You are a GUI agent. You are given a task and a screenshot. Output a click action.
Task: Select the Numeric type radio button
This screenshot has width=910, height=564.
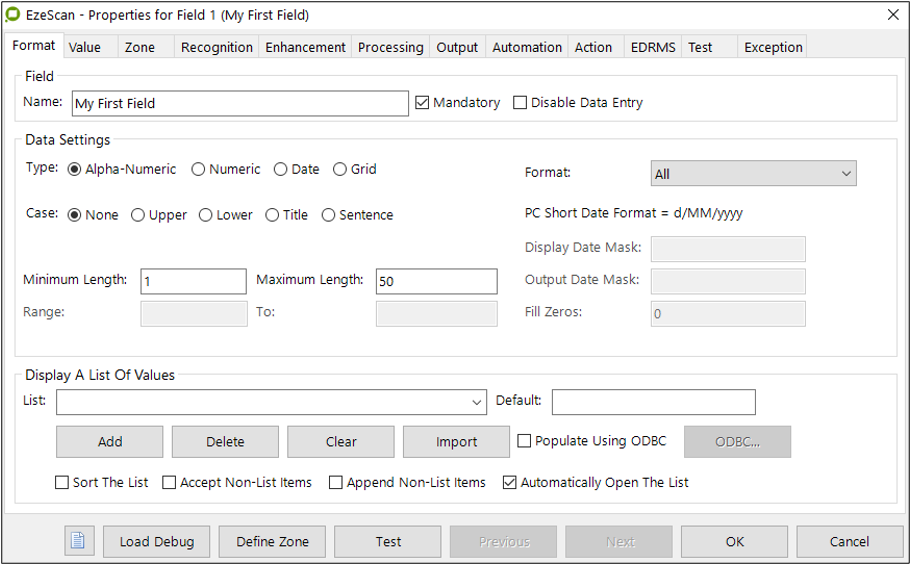198,170
